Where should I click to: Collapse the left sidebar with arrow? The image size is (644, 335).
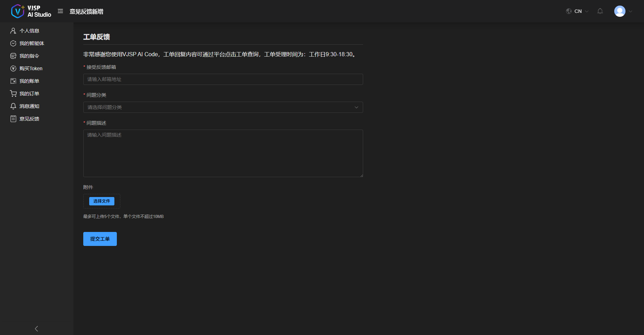36,329
